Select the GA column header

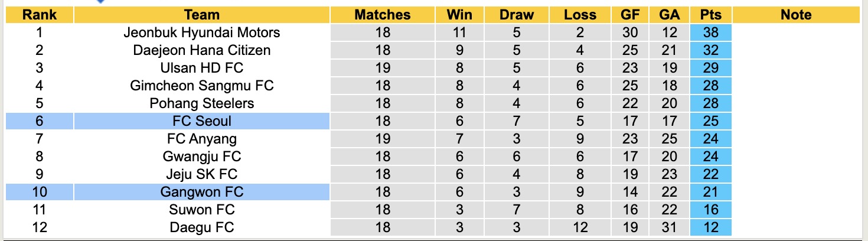[670, 15]
